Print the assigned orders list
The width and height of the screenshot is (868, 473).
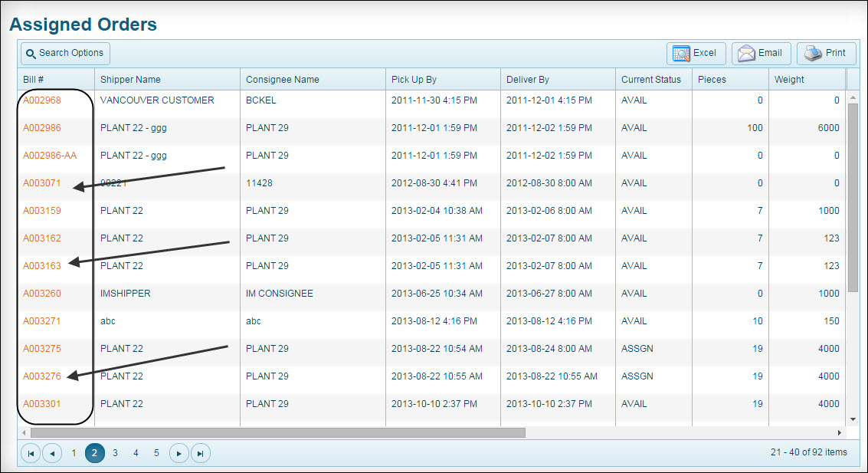[x=827, y=53]
